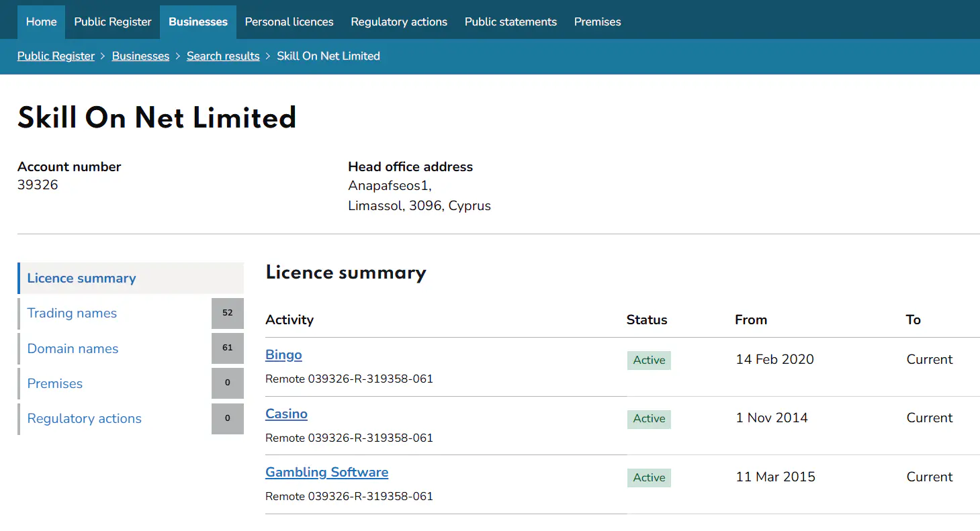Click the Active status badge for Casino
The width and height of the screenshot is (980, 531).
click(649, 419)
